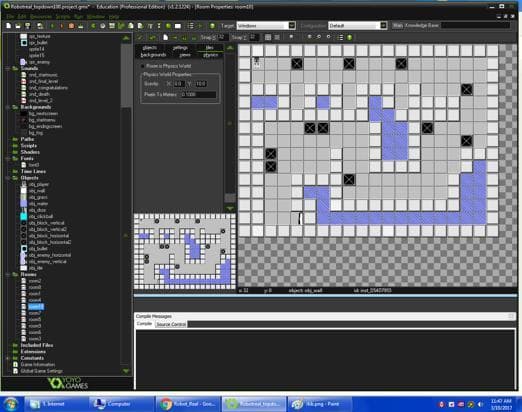The image size is (522, 412).
Task: Select obj_player in Objects list
Action: coord(39,184)
